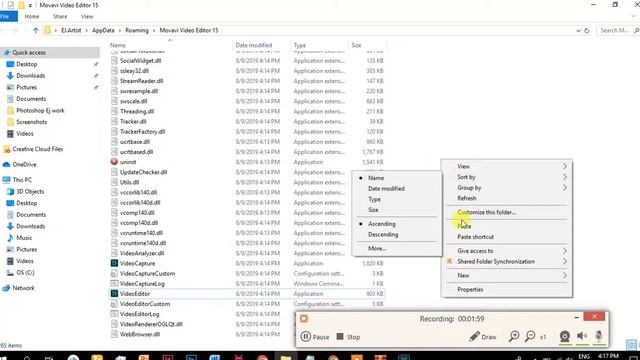Toggle the microphone icon in recorder
The height and width of the screenshot is (360, 640).
(598, 336)
